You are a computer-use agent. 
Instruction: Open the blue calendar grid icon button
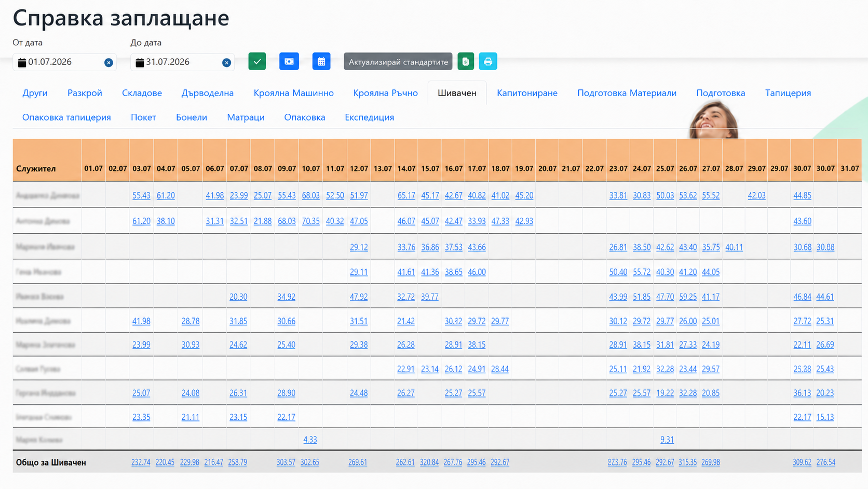(x=321, y=61)
